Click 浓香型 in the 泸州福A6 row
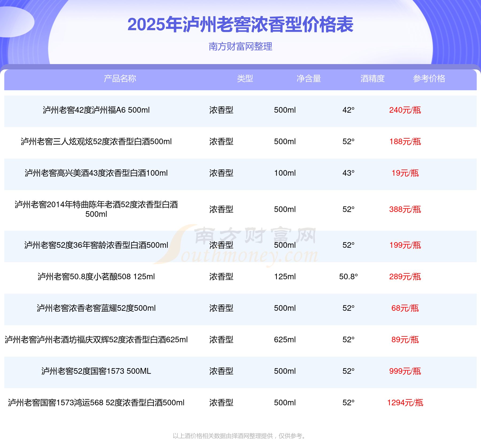 click(221, 110)
